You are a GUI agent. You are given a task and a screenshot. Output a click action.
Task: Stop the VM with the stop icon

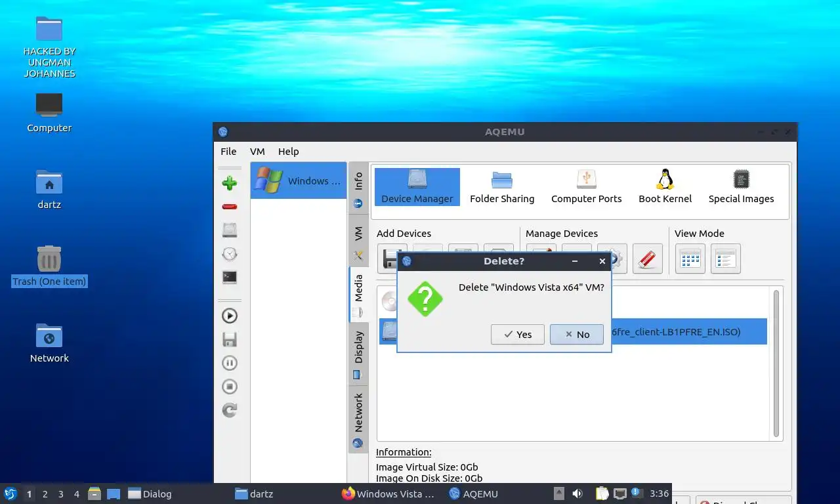(x=230, y=387)
